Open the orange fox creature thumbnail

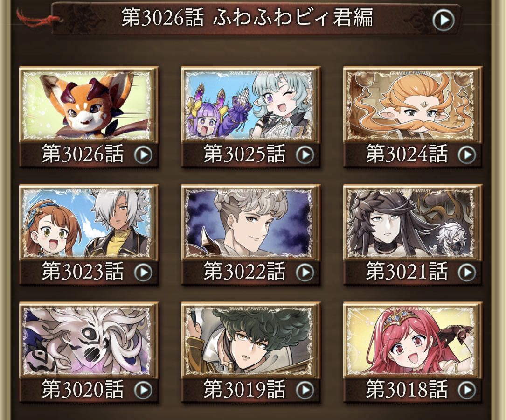(86, 105)
